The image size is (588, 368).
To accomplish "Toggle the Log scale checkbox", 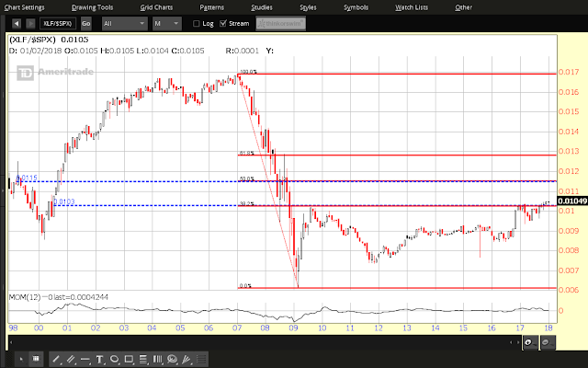I will [x=196, y=24].
